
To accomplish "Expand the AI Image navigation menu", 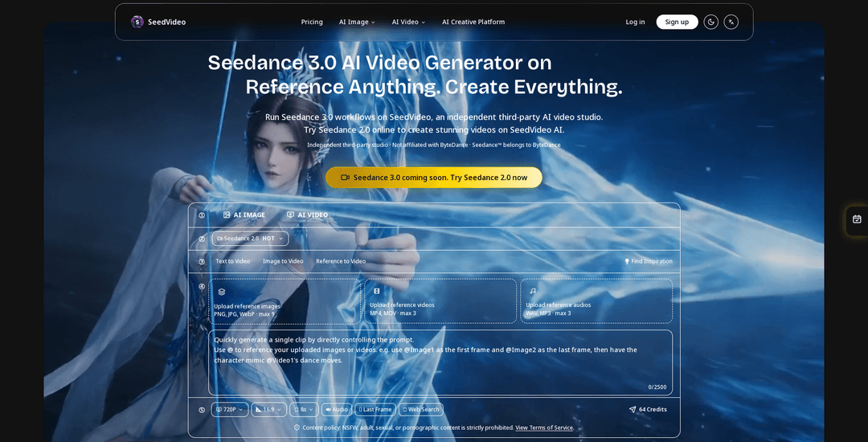I will 357,23.
